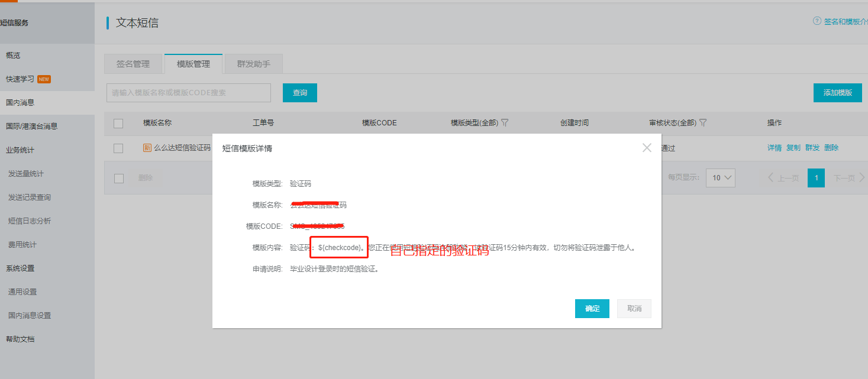Open the 详情 link for the template
Screen dimensions: 868x379
point(775,148)
